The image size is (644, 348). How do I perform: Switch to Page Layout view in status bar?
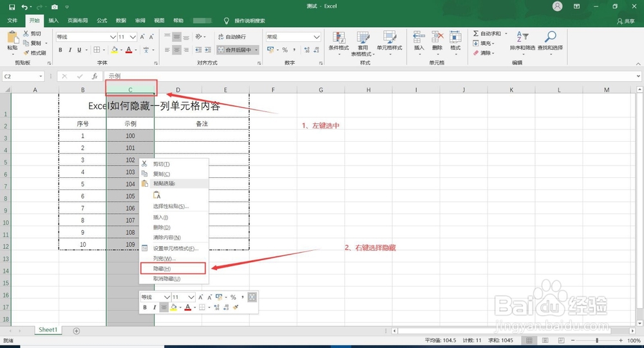click(x=545, y=340)
